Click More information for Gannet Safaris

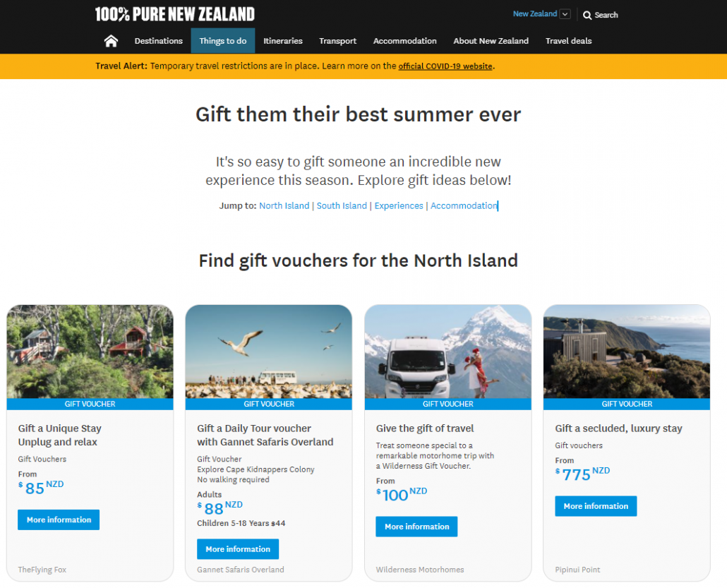click(x=238, y=549)
